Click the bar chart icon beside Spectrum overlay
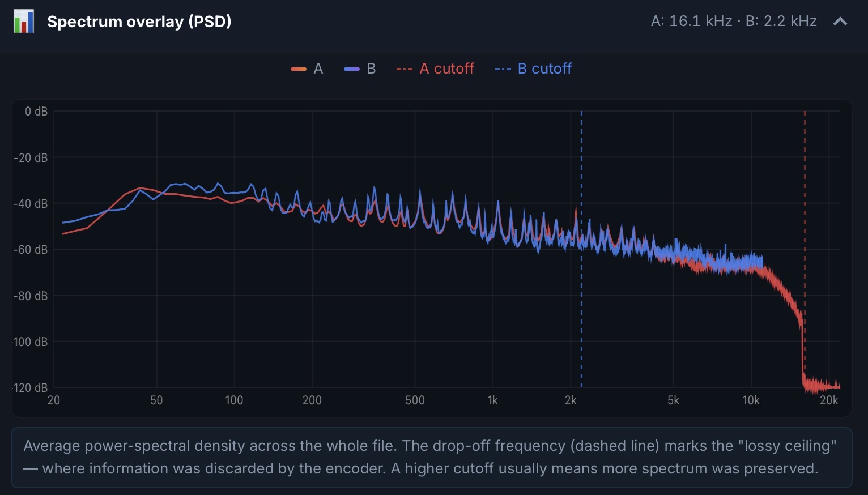 pyautogui.click(x=24, y=22)
